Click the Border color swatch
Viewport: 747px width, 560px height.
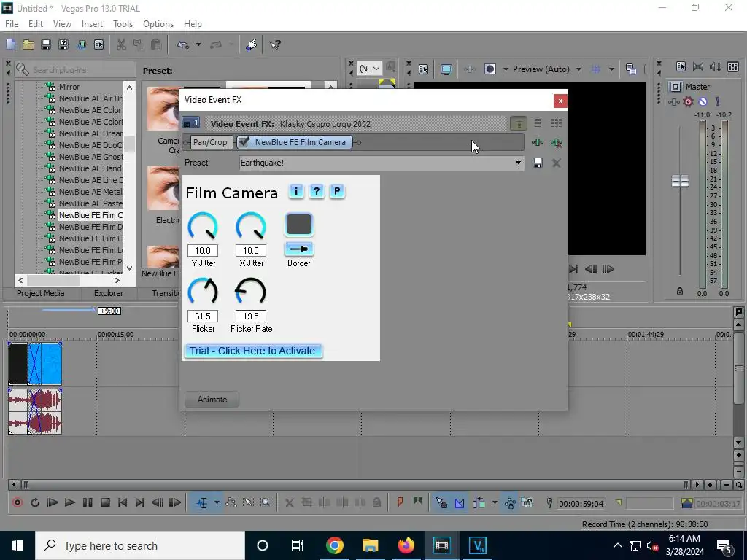[299, 225]
